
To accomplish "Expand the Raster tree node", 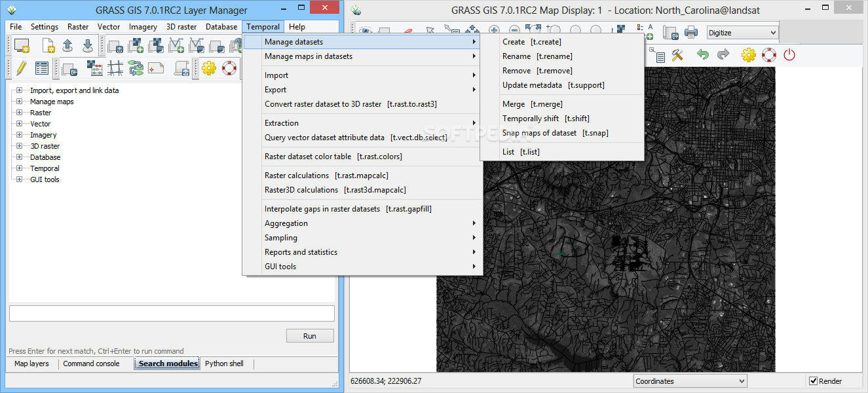I will pos(20,113).
